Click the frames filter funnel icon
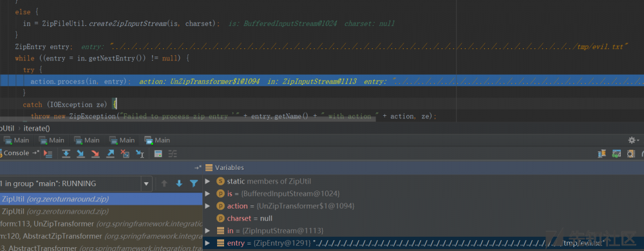This screenshot has width=644, height=251. click(194, 183)
